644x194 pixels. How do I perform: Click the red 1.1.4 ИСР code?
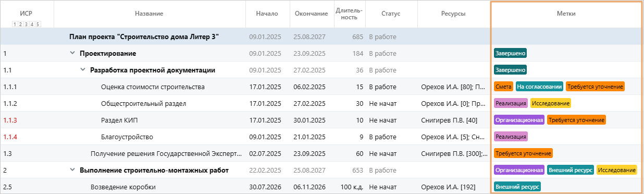[x=10, y=137]
